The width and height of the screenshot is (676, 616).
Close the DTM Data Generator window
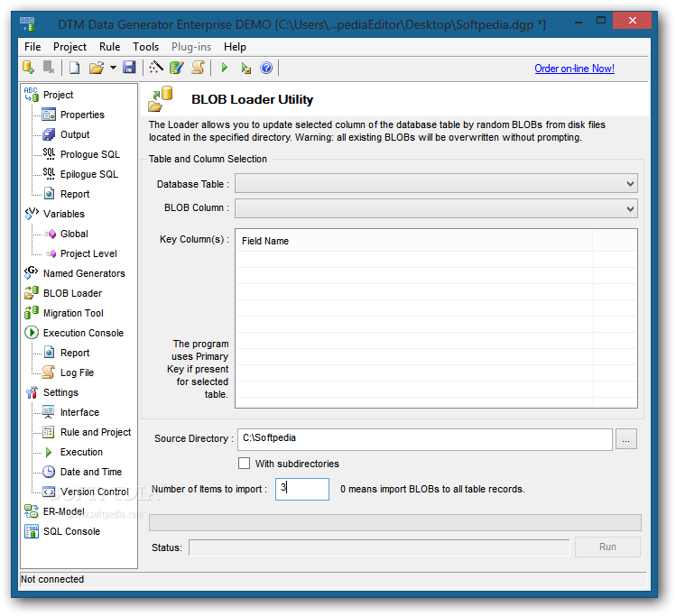click(632, 21)
